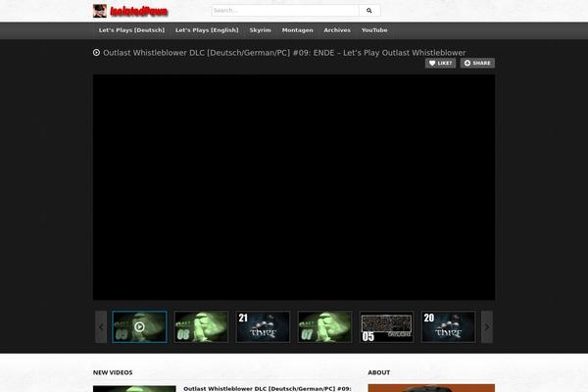
Task: Click the IsolatedPawn avatar logo image
Action: (100, 11)
